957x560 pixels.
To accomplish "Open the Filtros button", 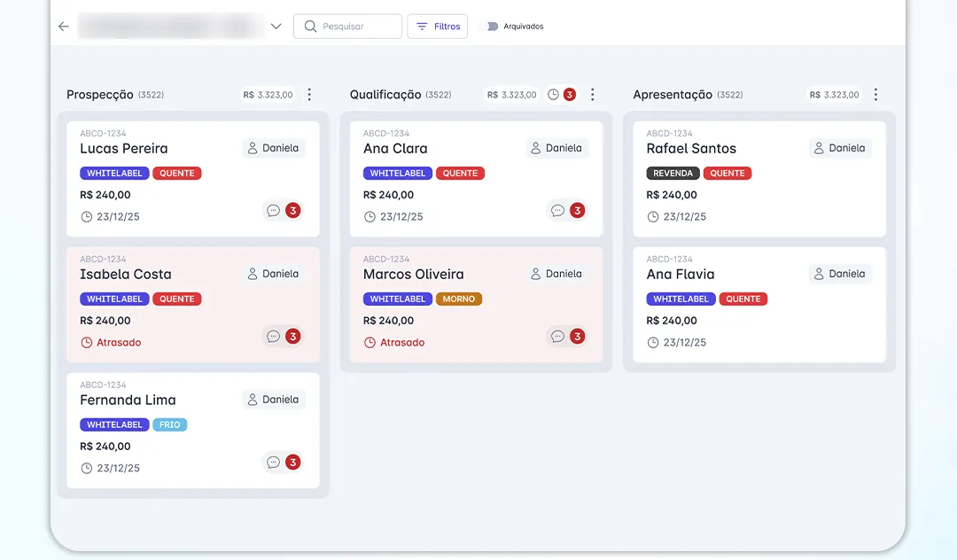I will [438, 27].
